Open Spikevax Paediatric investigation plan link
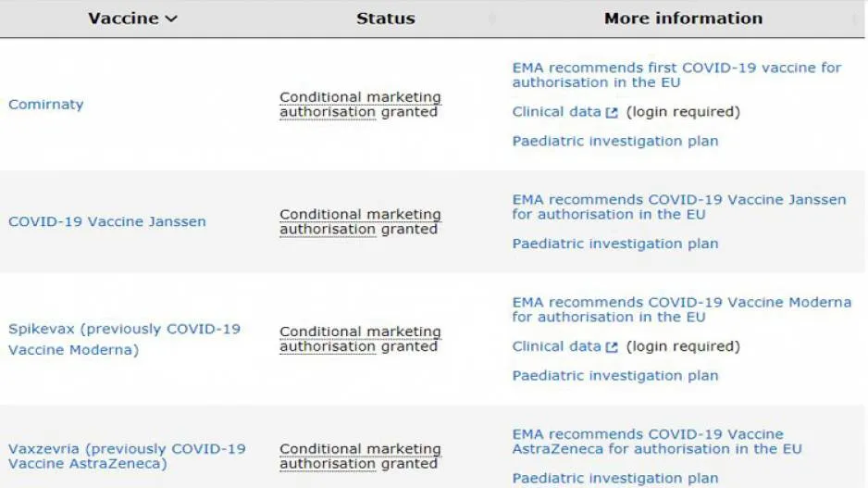Image resolution: width=868 pixels, height=488 pixels. click(x=615, y=376)
